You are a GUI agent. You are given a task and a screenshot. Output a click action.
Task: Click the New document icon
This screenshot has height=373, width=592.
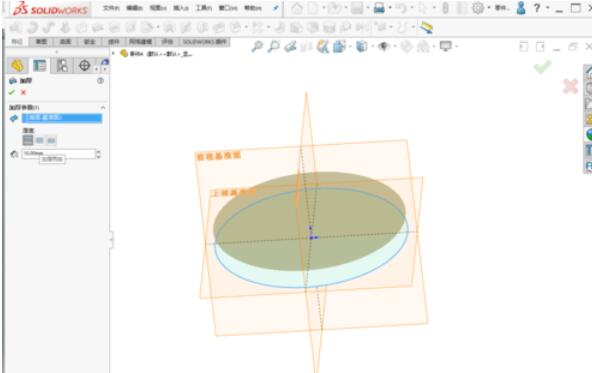313,8
